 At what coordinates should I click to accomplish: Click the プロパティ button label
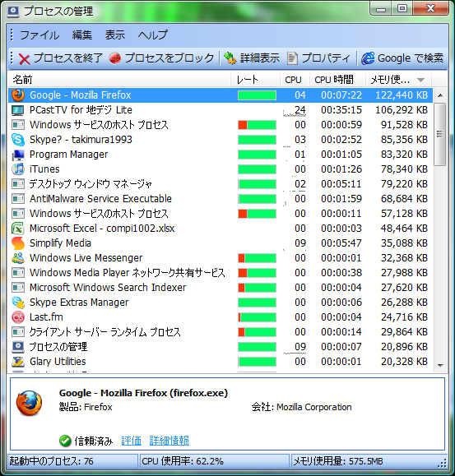coord(326,58)
